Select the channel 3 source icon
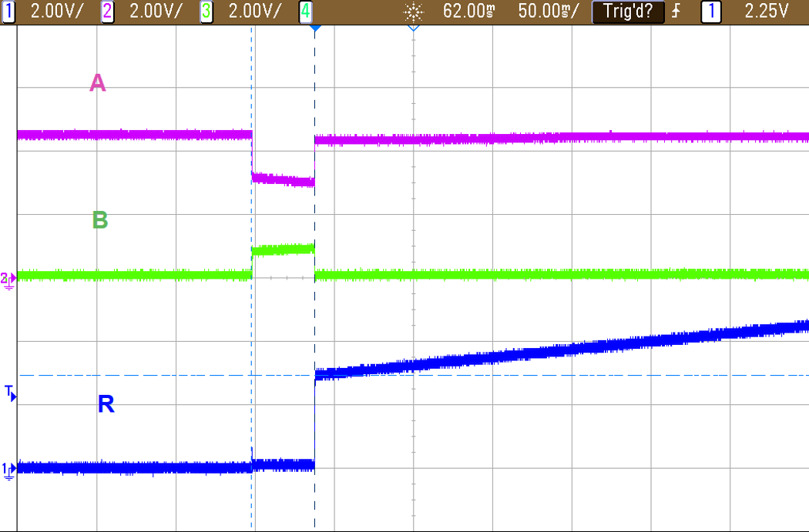The width and height of the screenshot is (809, 532). coord(204,12)
